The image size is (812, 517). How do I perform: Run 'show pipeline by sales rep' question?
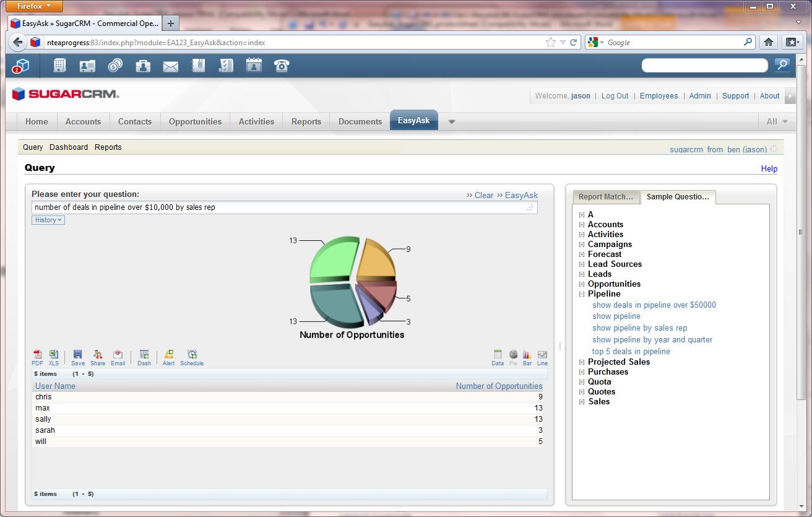639,328
